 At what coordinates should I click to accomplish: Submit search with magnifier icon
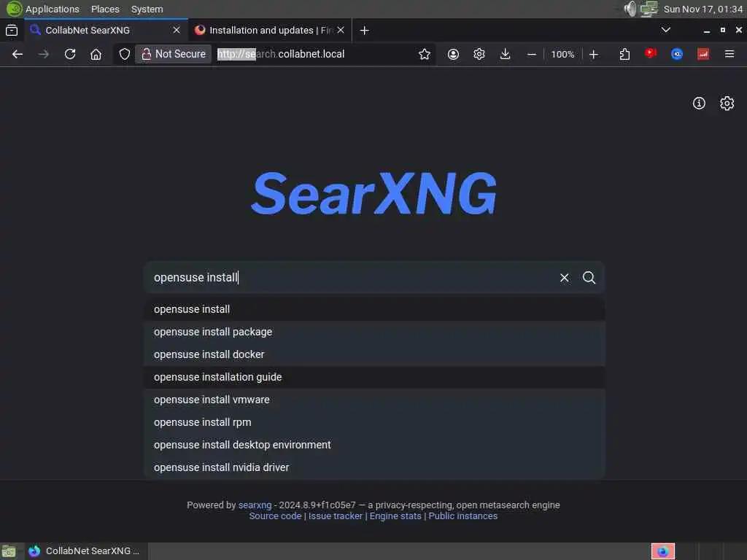click(589, 278)
